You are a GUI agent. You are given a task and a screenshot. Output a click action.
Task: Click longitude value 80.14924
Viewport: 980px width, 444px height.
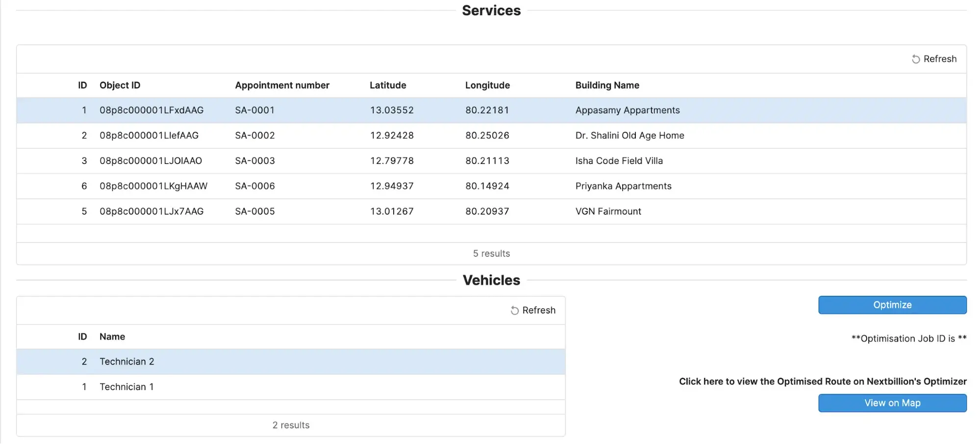click(x=487, y=186)
